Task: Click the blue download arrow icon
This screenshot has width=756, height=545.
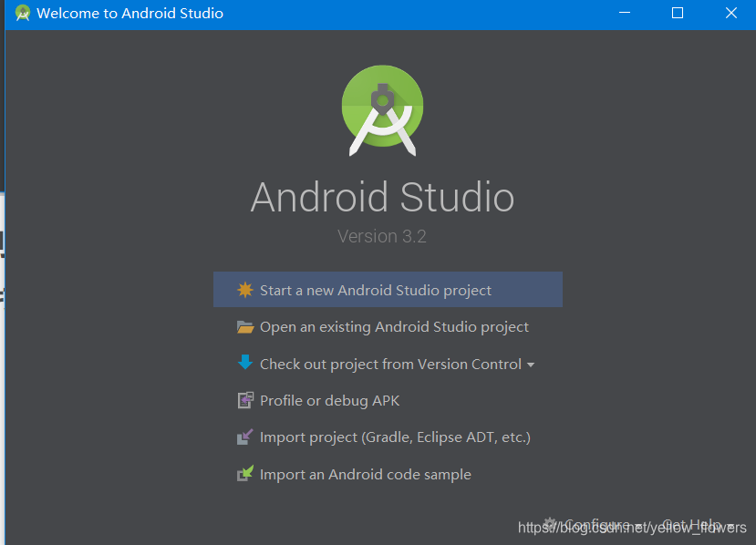Action: (x=245, y=363)
